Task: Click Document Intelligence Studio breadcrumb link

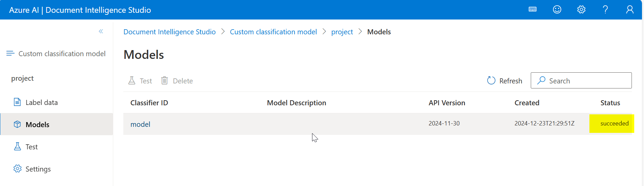Action: tap(170, 32)
